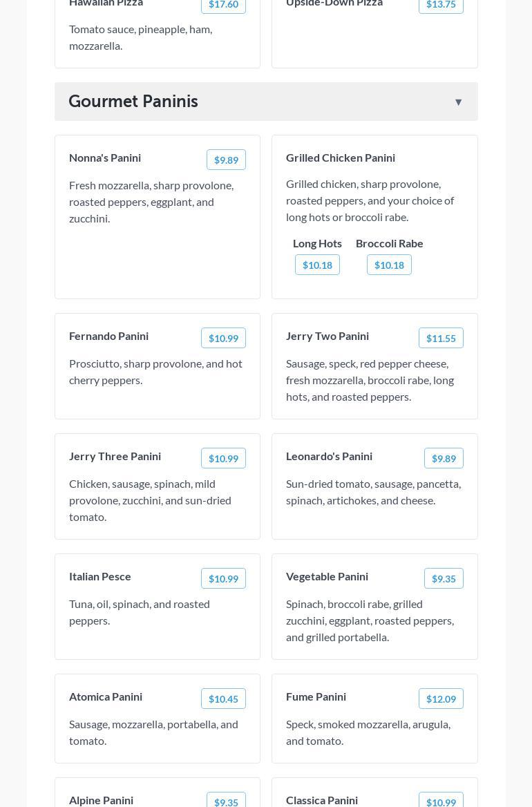Screen dimensions: 532x807
Task: Collapse the Gourmet Paninis section arrow
Action: coord(458,102)
